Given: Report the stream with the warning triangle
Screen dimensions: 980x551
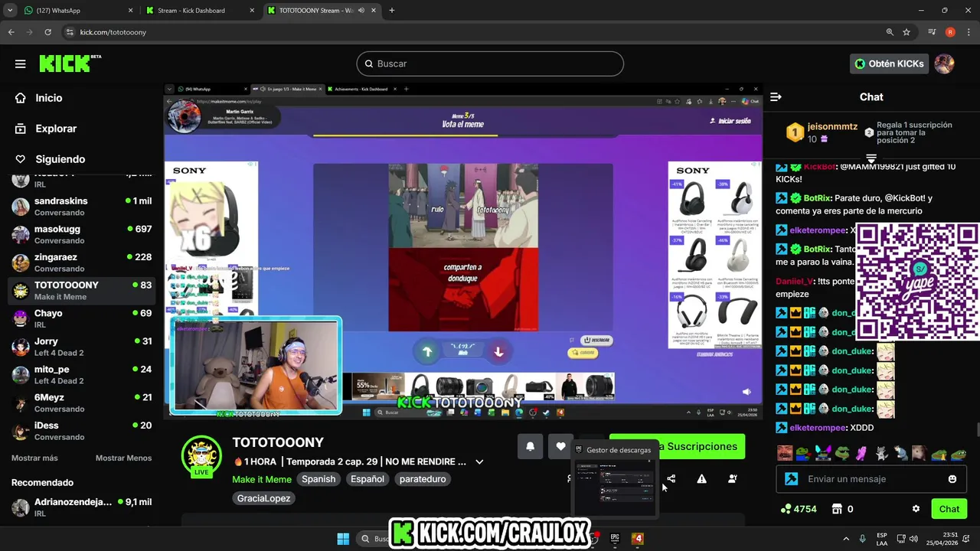Looking at the screenshot, I should coord(701,479).
